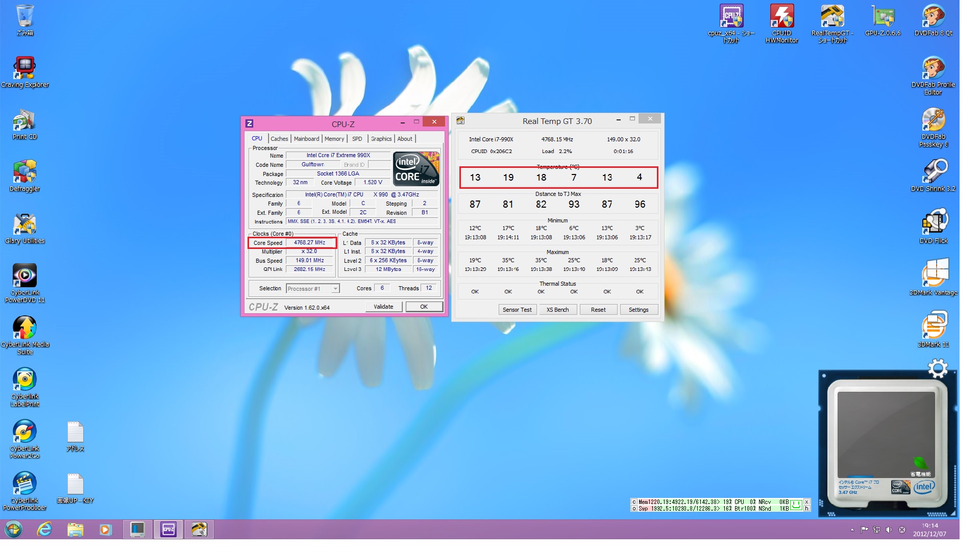Open Real Temp Settings button
The width and height of the screenshot is (980, 551).
click(x=639, y=310)
